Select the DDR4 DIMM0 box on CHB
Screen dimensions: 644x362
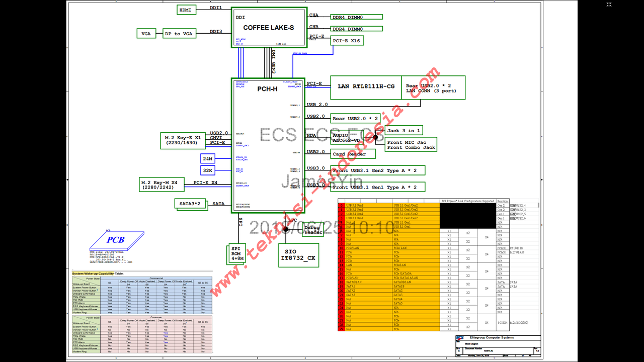coord(356,29)
